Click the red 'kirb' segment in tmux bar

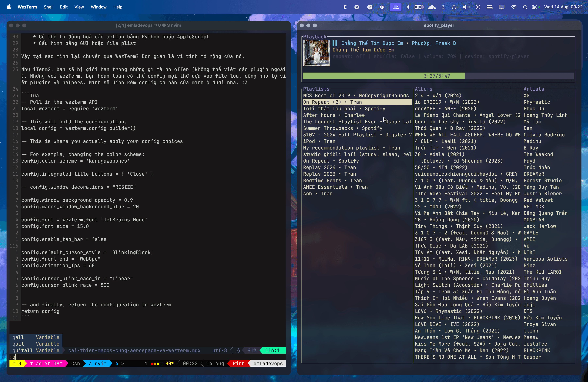click(239, 364)
